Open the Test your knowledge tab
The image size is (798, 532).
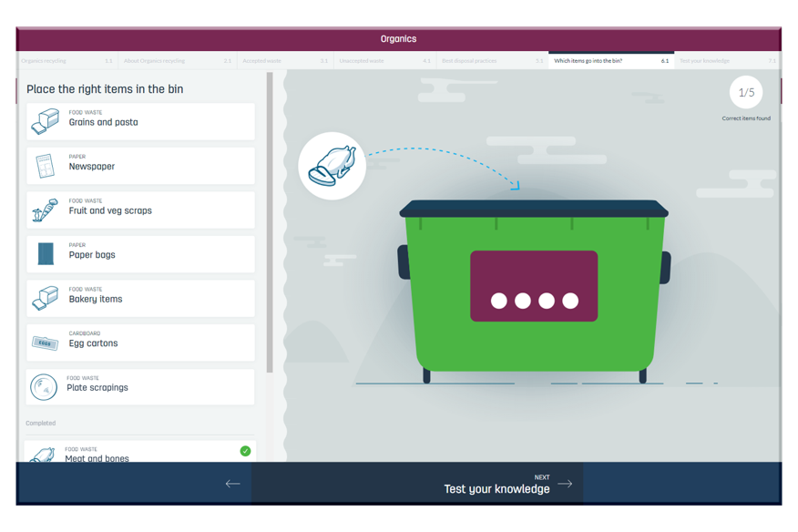(x=726, y=61)
